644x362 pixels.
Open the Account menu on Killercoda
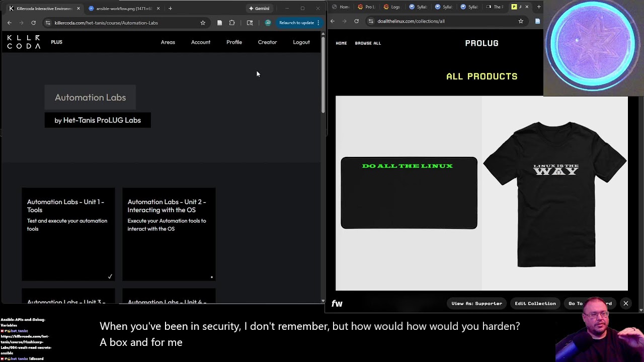coord(201,42)
